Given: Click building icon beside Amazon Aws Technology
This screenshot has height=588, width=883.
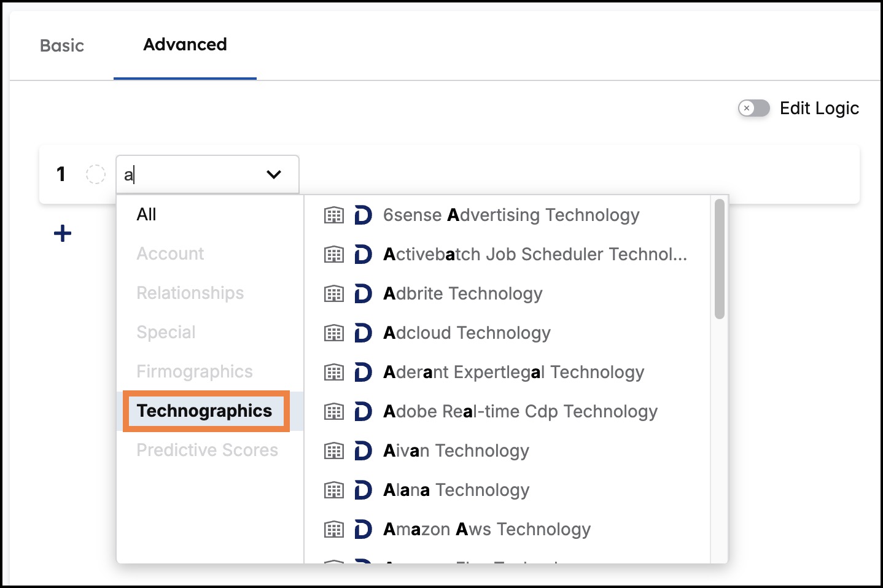Looking at the screenshot, I should (334, 529).
